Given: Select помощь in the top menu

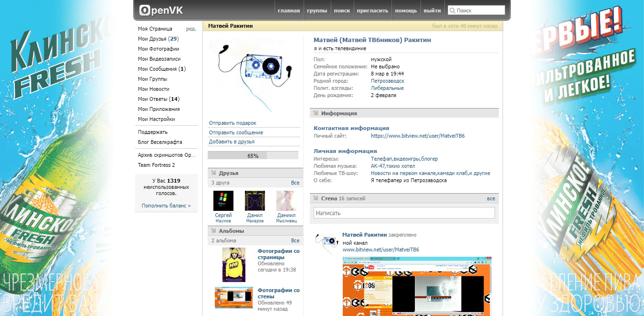Looking at the screenshot, I should (x=406, y=11).
